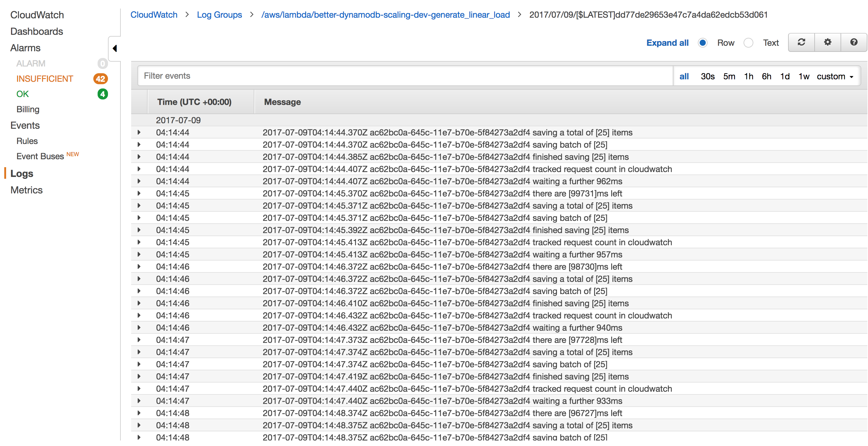Collapse the sidebar with the arrow icon

(115, 49)
